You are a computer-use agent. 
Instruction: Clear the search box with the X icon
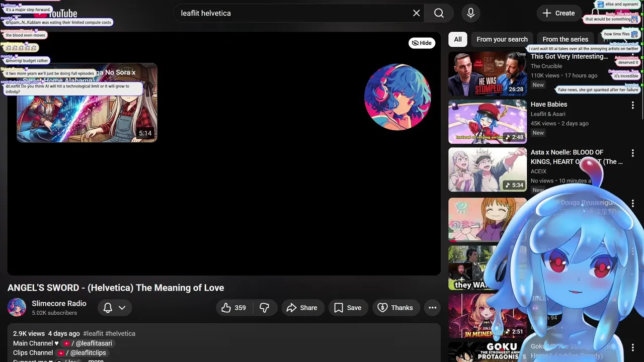point(416,13)
